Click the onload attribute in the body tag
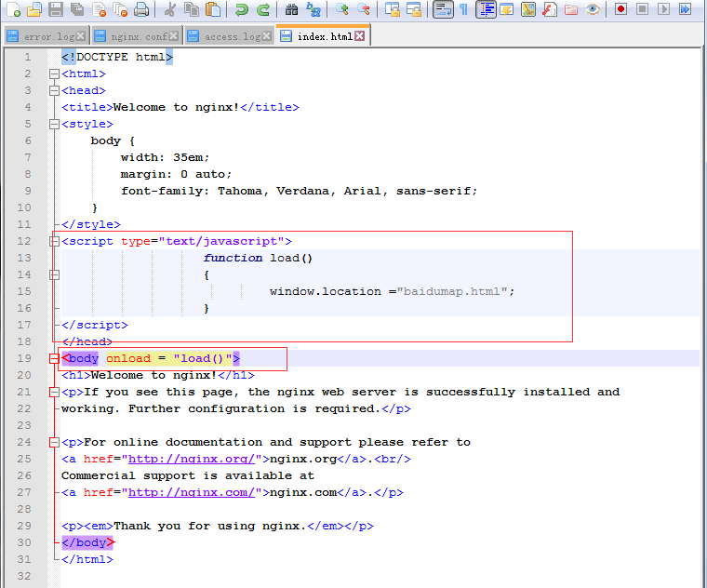Image resolution: width=707 pixels, height=588 pixels. tap(128, 358)
